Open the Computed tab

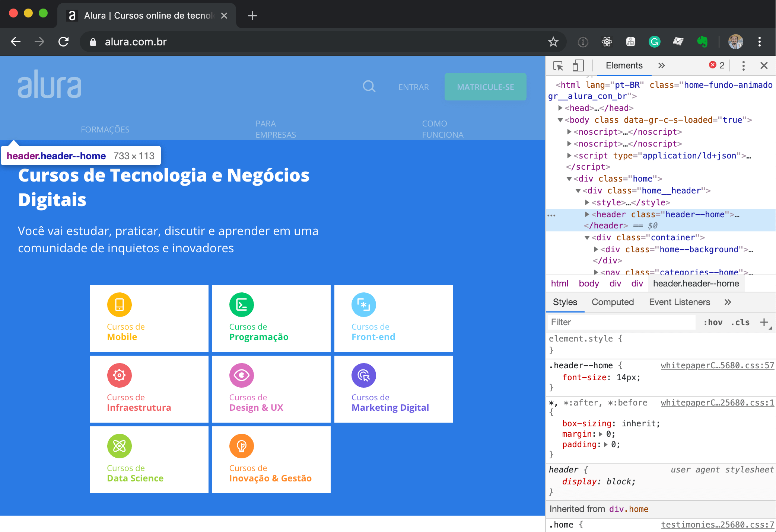(x=613, y=302)
